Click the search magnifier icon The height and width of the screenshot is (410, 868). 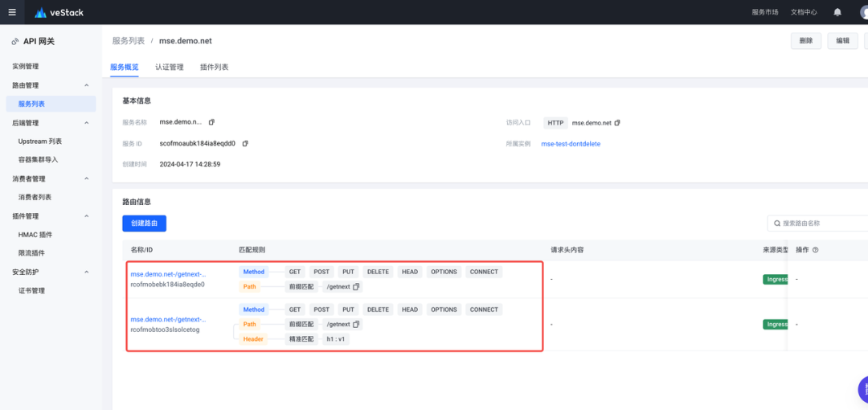coord(777,223)
